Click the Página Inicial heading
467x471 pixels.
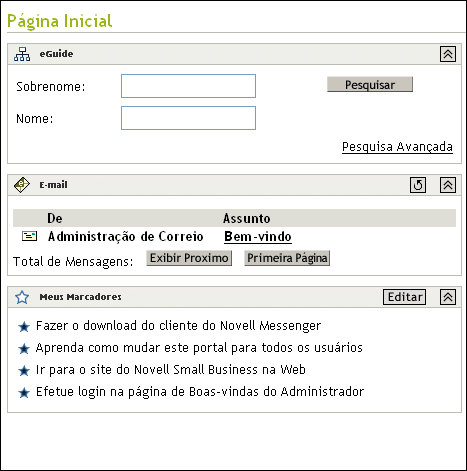click(x=60, y=21)
